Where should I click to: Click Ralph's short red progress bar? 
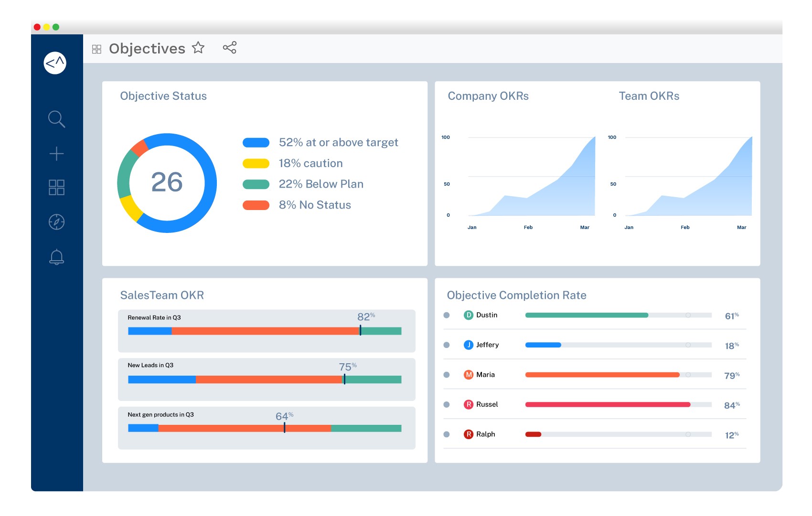(x=533, y=434)
